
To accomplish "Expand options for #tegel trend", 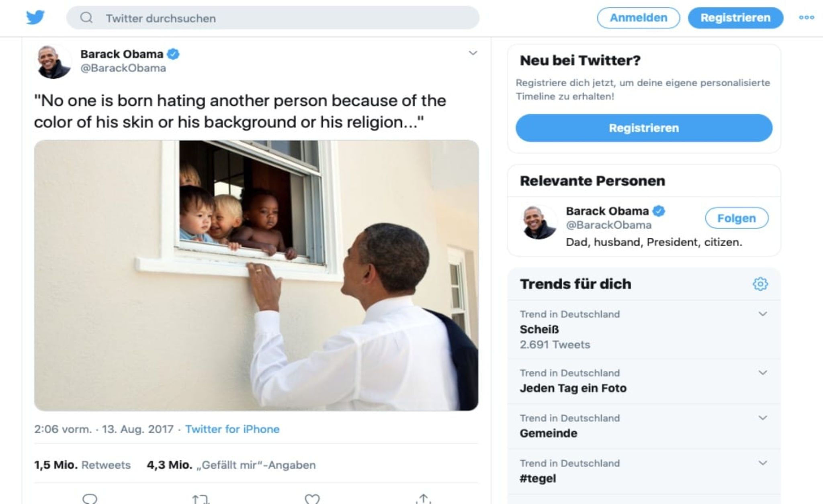I will click(762, 463).
